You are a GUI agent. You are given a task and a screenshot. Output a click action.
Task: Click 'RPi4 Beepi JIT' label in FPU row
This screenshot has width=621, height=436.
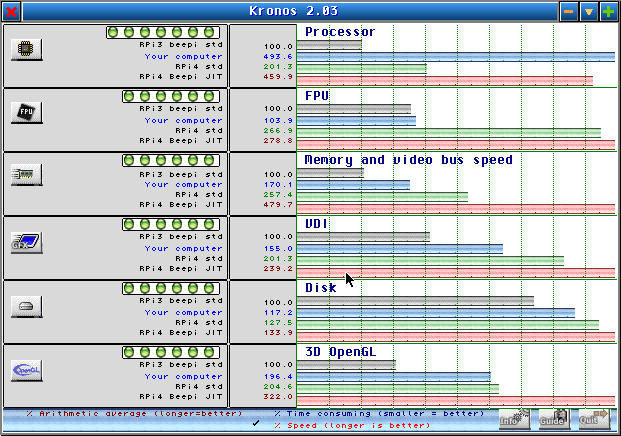click(181, 141)
